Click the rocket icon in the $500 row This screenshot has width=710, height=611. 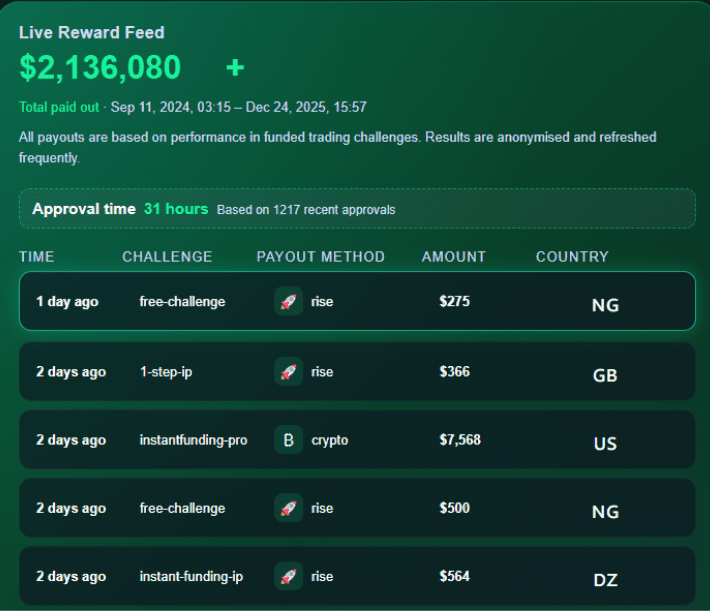coord(288,508)
